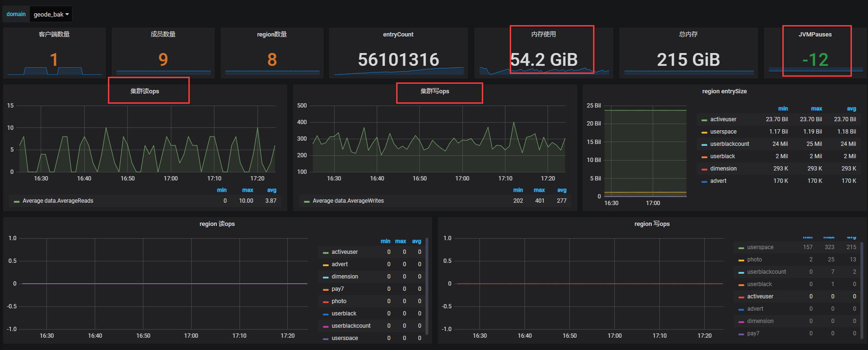Open the 集群写ops panel title menu
Screen dimensions: 868x350
pyautogui.click(x=434, y=91)
